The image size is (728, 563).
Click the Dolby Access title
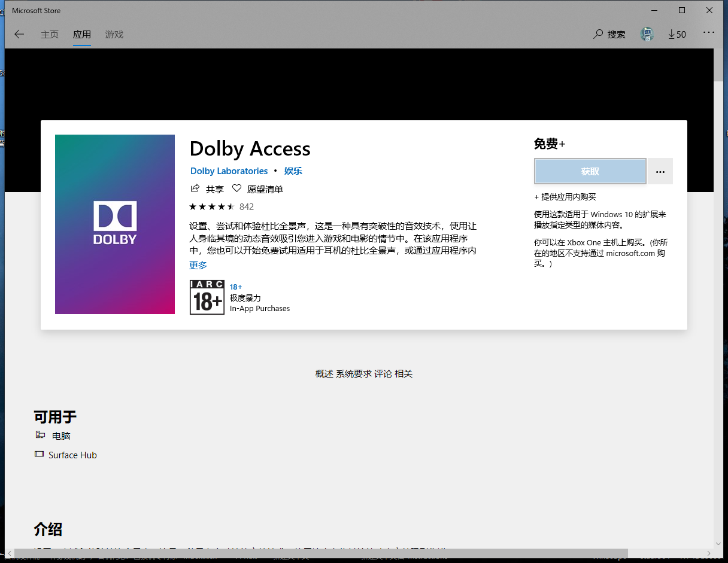click(x=250, y=148)
